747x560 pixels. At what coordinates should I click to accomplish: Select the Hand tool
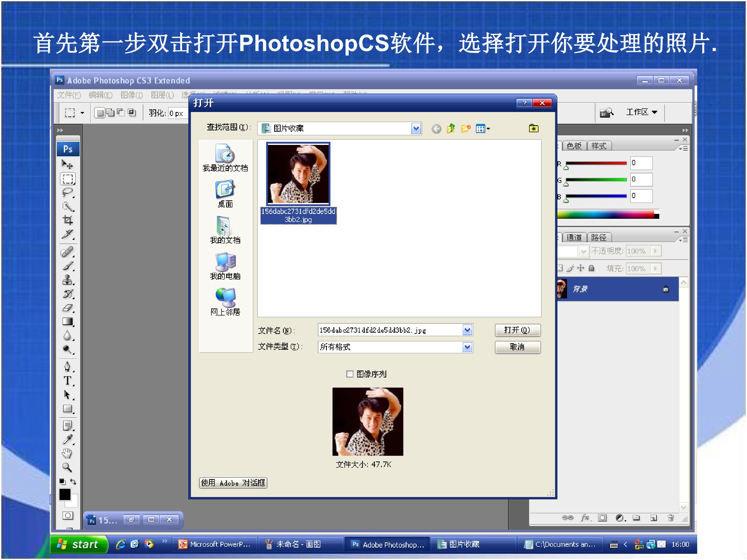(x=67, y=453)
